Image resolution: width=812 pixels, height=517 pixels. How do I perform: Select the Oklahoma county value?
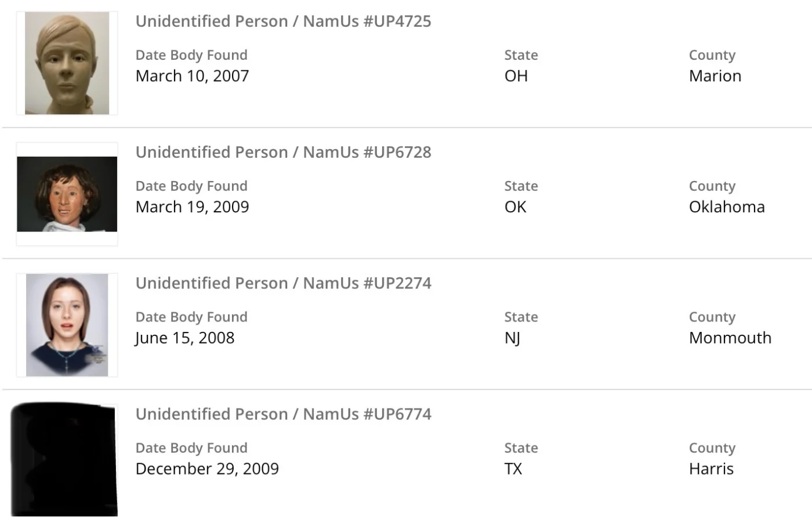(726, 207)
